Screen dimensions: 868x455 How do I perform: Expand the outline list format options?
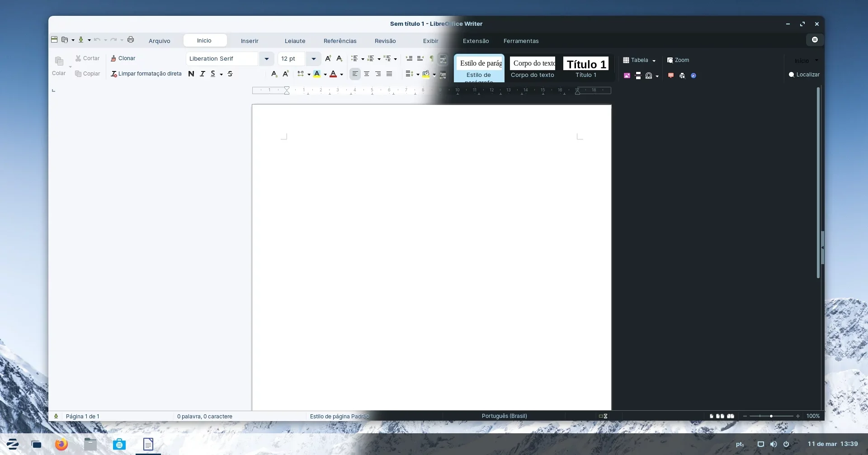395,59
